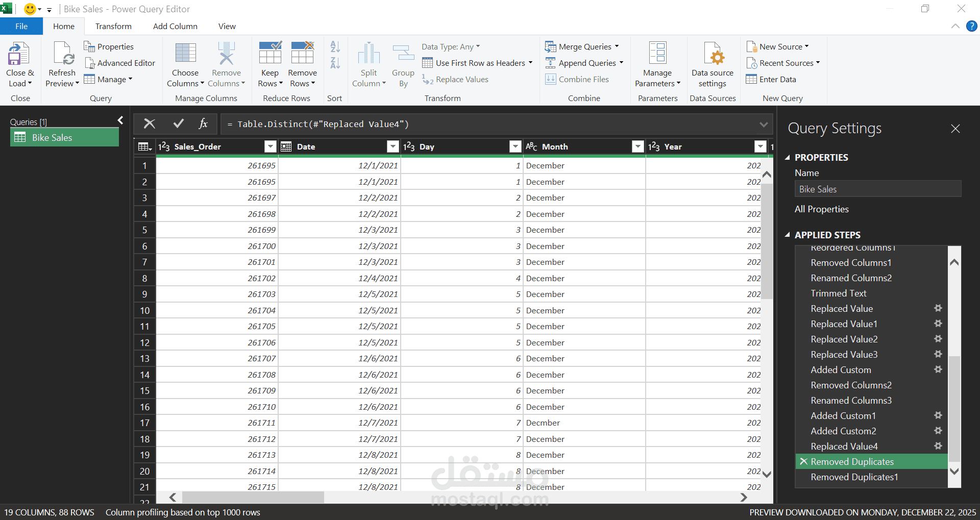The width and height of the screenshot is (980, 520).
Task: Click the query Name input field
Action: (878, 189)
